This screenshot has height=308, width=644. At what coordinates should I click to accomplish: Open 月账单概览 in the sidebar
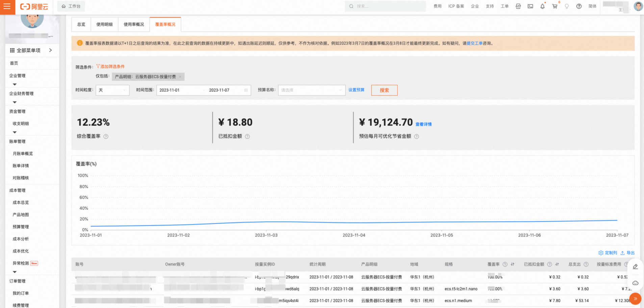(x=23, y=153)
